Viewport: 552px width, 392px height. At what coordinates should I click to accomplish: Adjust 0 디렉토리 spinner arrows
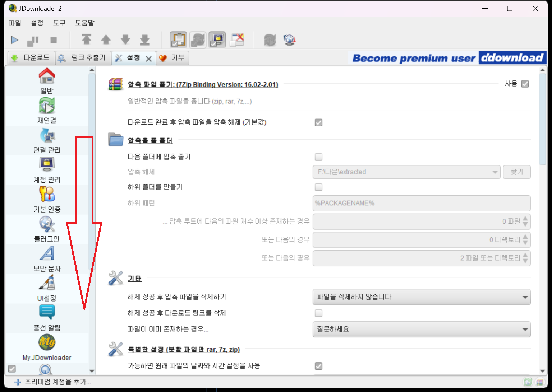click(525, 240)
